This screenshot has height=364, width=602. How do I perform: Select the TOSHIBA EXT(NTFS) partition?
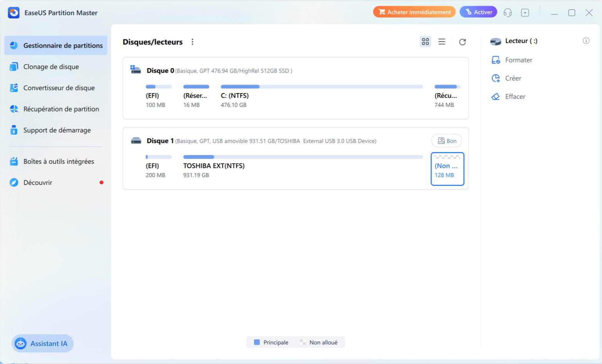[303, 166]
